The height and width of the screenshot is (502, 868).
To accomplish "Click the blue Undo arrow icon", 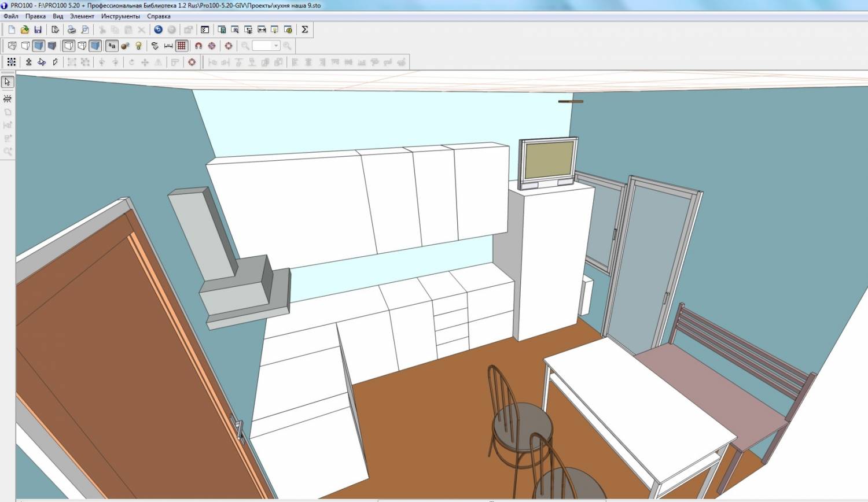I will click(158, 29).
